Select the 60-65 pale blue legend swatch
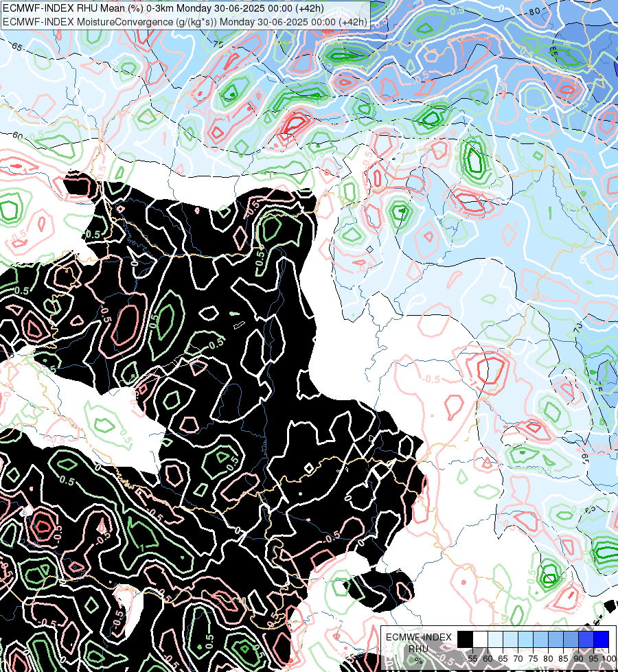618x672 pixels. [x=495, y=639]
